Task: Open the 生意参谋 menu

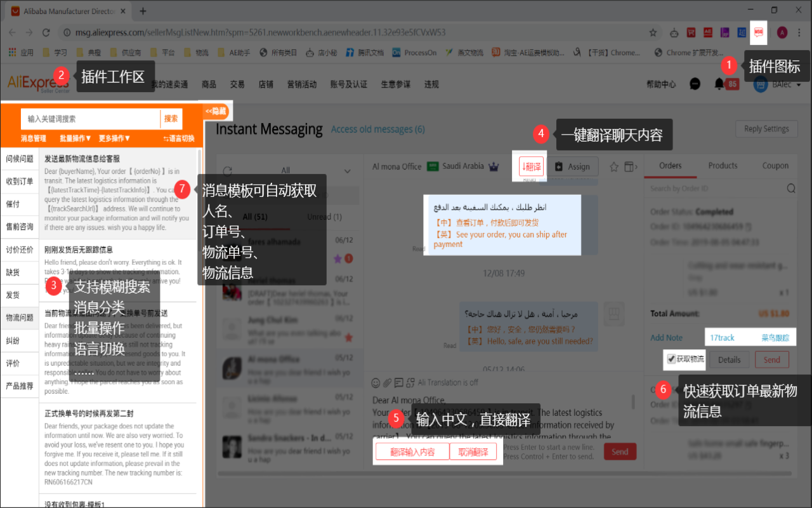Action: 396,84
